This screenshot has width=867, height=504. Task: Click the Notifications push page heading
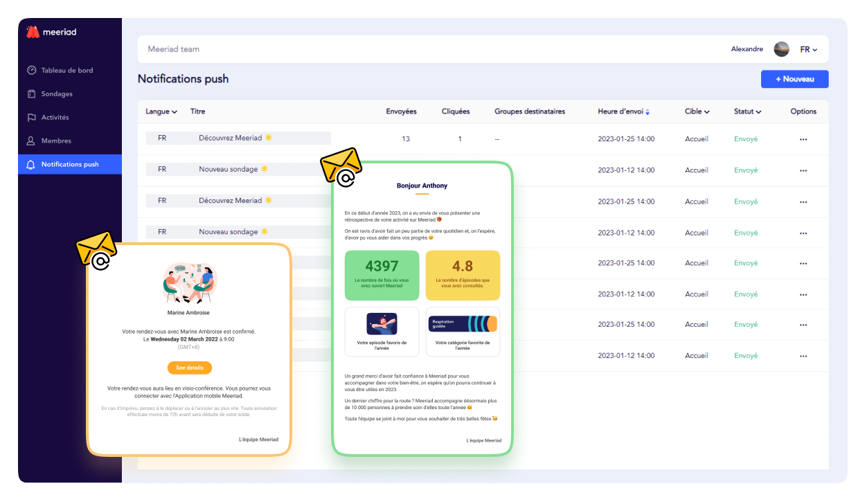(183, 79)
